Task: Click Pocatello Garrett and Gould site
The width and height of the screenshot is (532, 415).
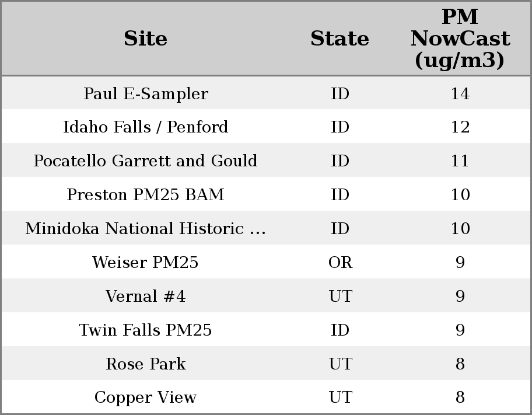Action: point(145,161)
